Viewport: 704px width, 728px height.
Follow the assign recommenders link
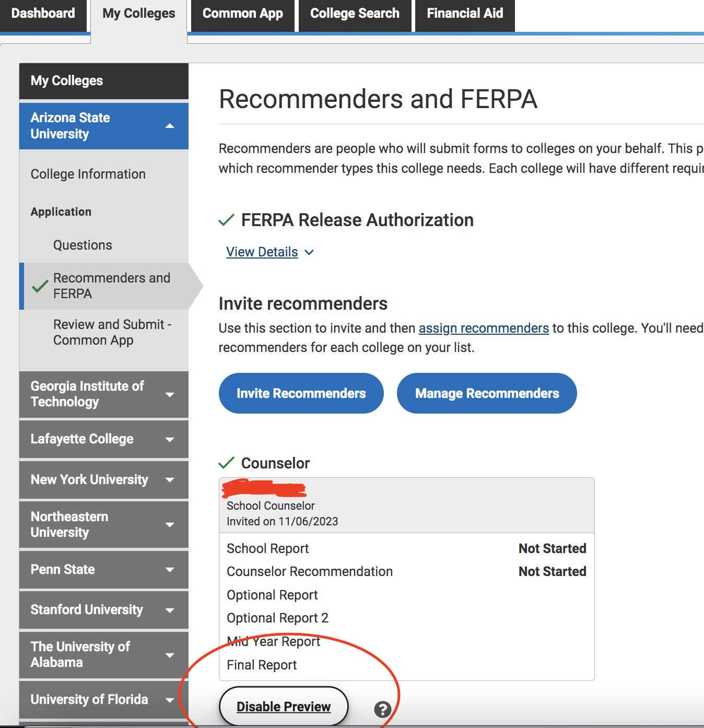[x=484, y=328]
